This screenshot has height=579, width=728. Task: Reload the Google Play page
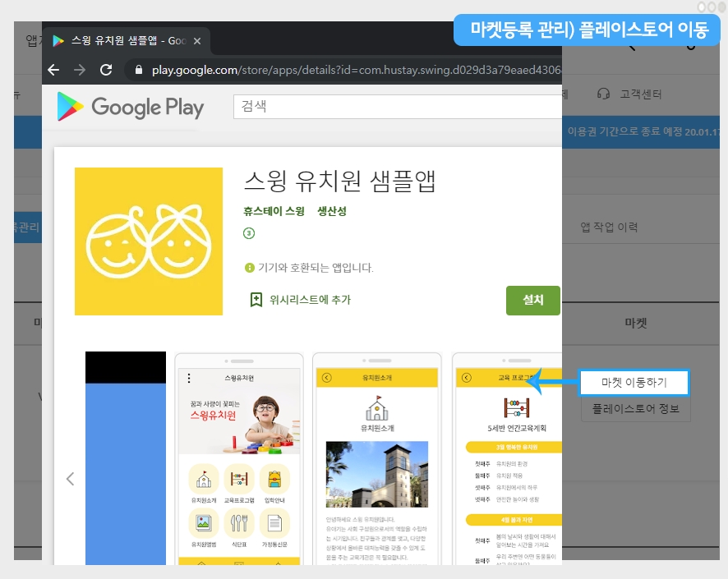(106, 70)
